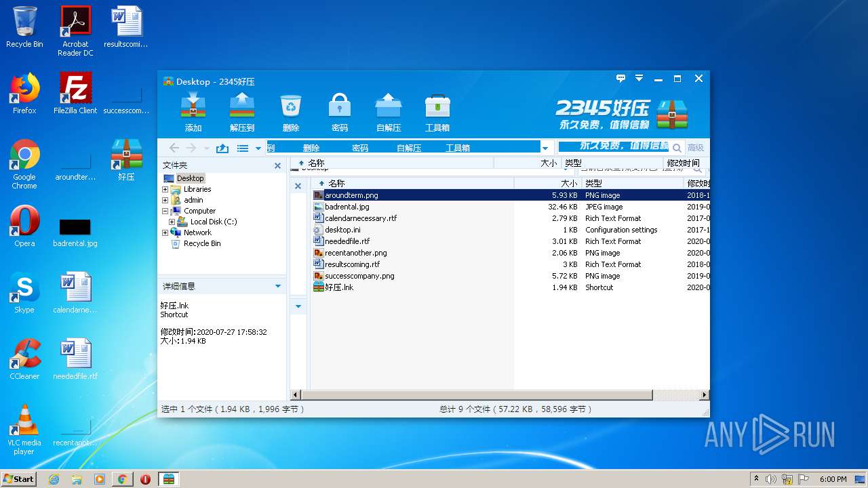Screen dimensions: 868x488
Task: Click Chrome taskbar icon
Action: pos(122,479)
